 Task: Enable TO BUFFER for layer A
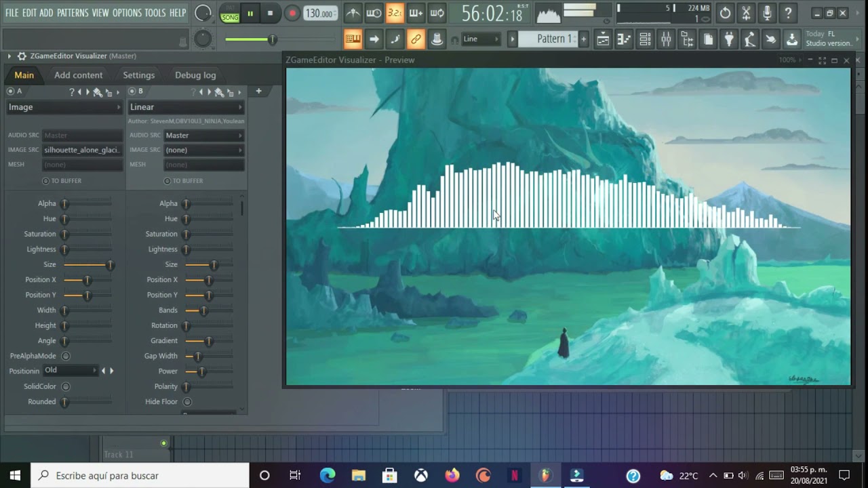click(x=45, y=181)
